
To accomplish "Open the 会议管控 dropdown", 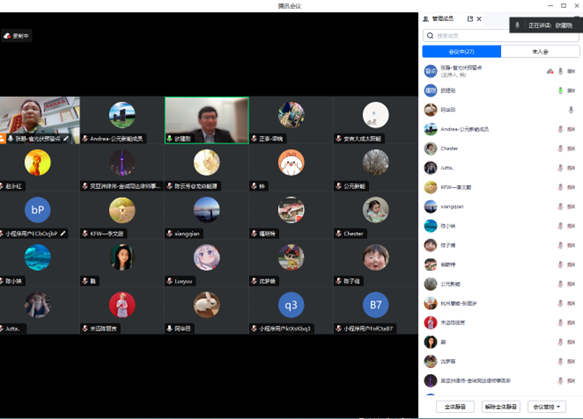I will click(x=547, y=407).
